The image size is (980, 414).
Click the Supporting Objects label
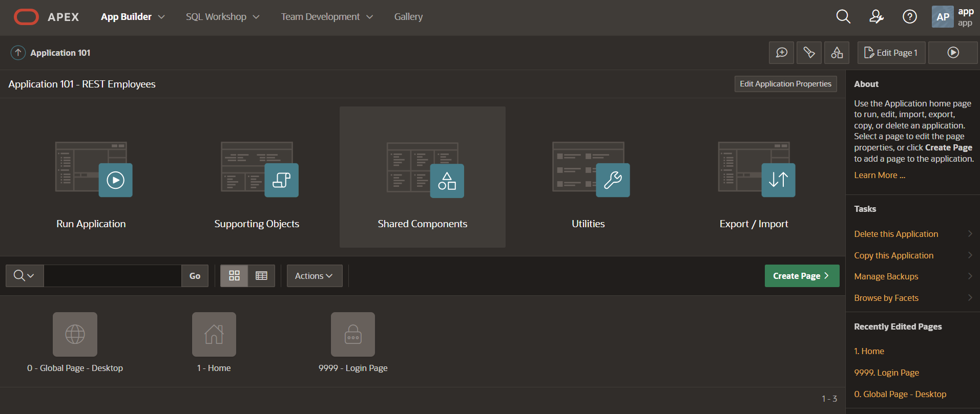[257, 224]
